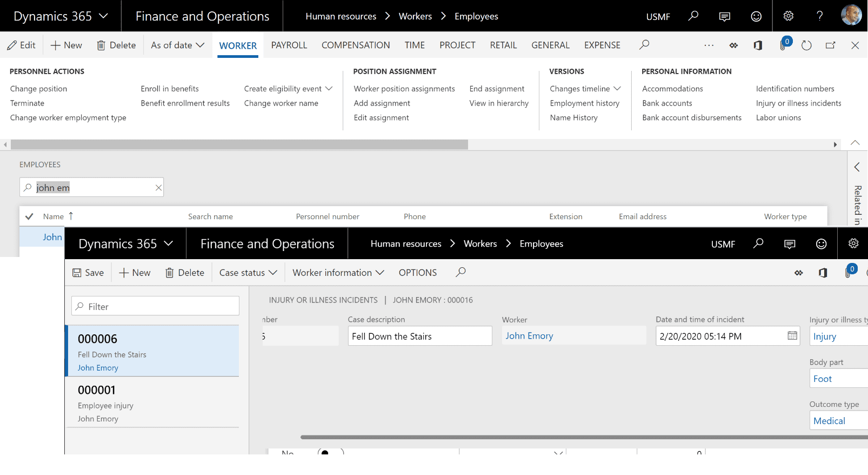Click Terminate under Personnel actions
Image resolution: width=868 pixels, height=475 pixels.
coord(27,103)
